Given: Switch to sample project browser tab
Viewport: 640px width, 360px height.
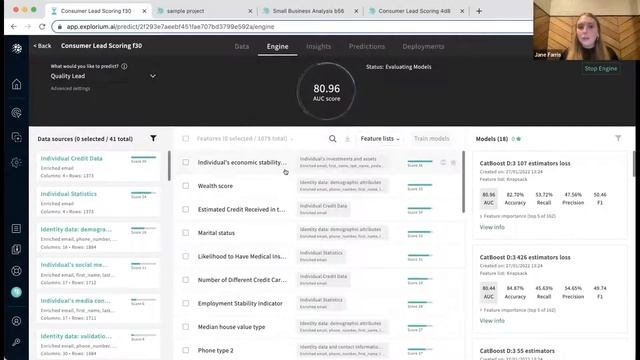Looking at the screenshot, I should coord(204,11).
